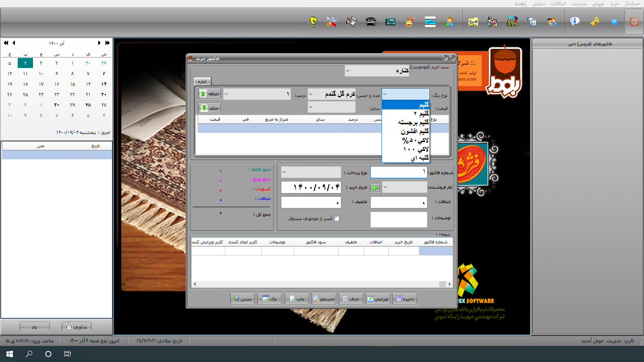Click the 'شماره فاکتور' invoice number field

398,172
